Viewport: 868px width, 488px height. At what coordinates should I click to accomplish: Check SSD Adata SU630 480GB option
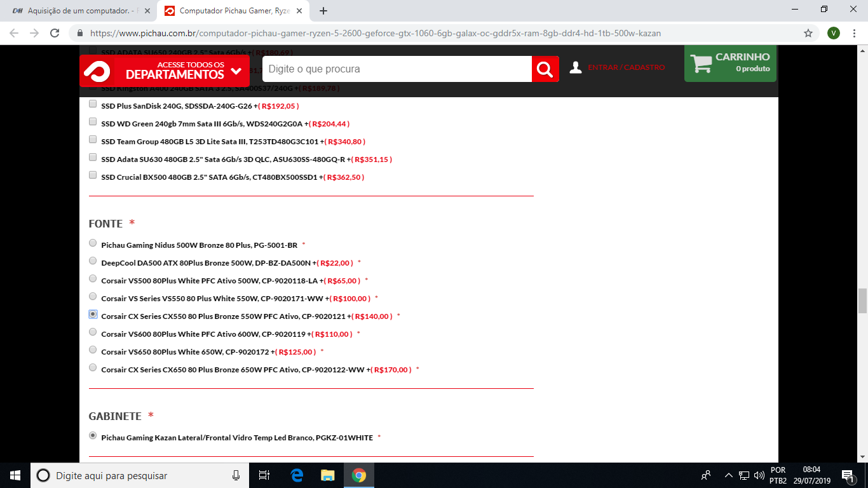pos(93,158)
